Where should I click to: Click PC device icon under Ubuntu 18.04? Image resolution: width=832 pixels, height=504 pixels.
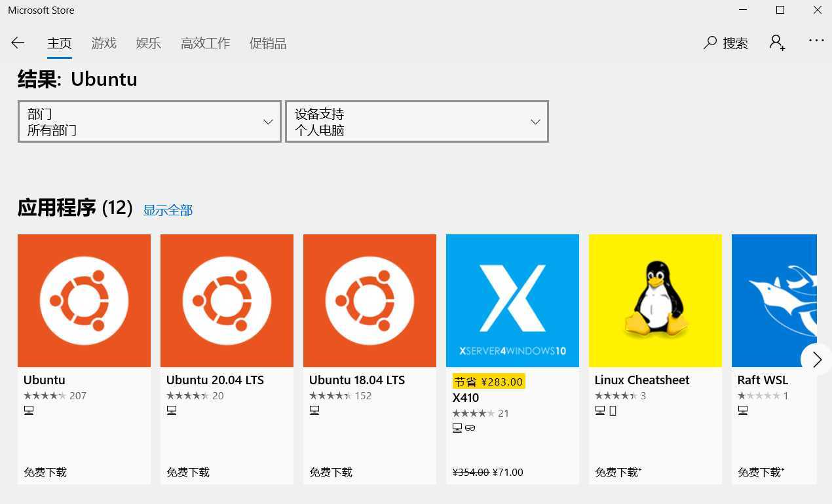(314, 410)
